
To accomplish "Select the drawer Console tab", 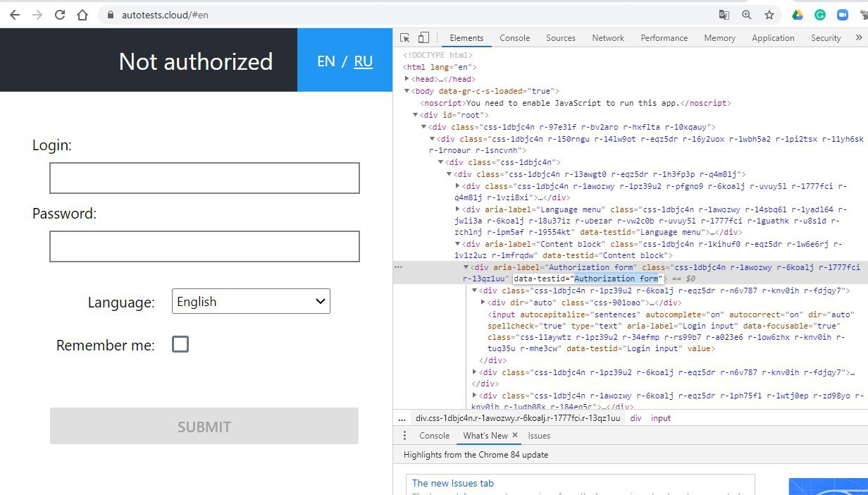I will pos(434,436).
